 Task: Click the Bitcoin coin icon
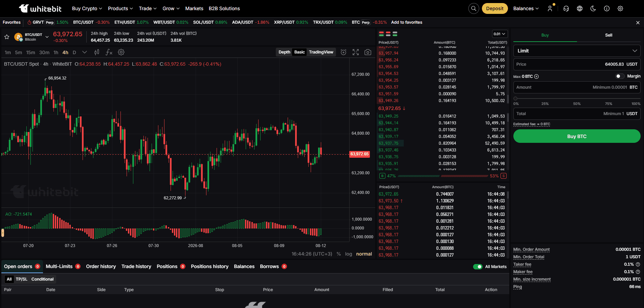pos(18,37)
